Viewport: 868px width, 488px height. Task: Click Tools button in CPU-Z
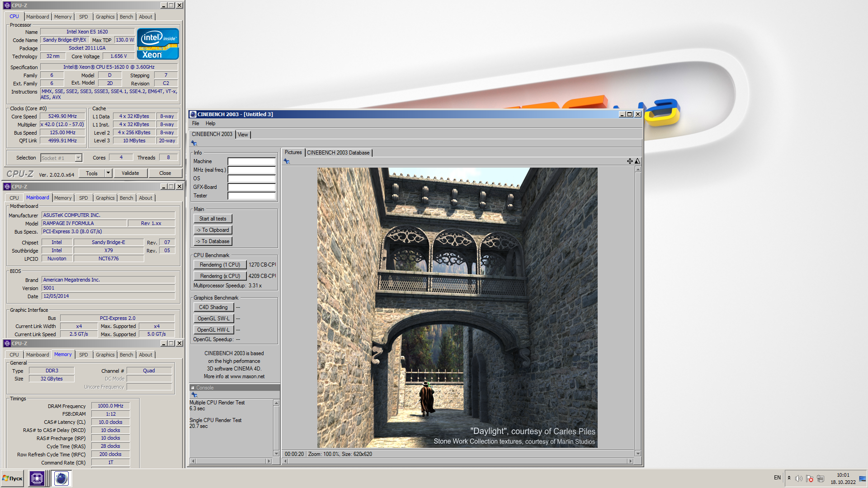click(92, 173)
